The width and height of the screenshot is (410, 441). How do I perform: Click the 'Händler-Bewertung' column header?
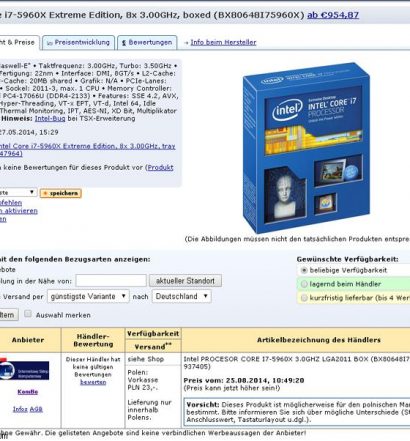(93, 340)
